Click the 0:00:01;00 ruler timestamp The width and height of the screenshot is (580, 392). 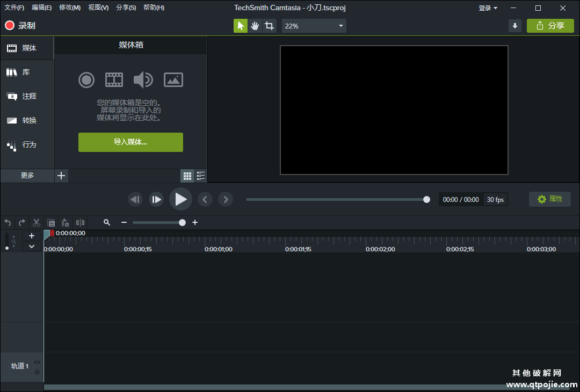coord(218,249)
